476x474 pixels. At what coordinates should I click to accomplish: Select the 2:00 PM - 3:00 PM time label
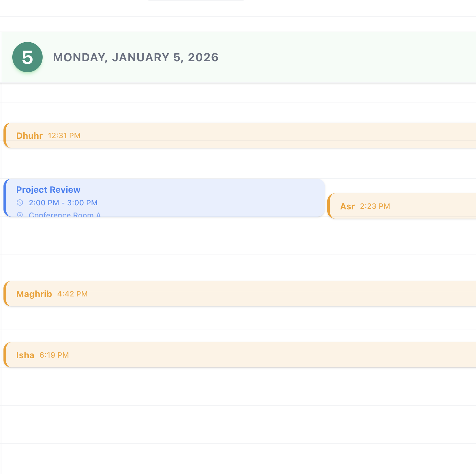click(63, 202)
